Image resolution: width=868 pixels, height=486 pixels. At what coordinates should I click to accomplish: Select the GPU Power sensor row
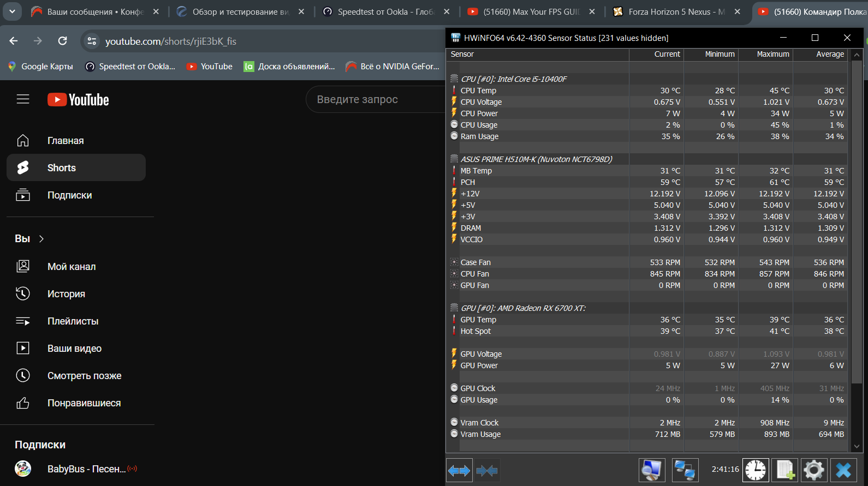(x=647, y=365)
